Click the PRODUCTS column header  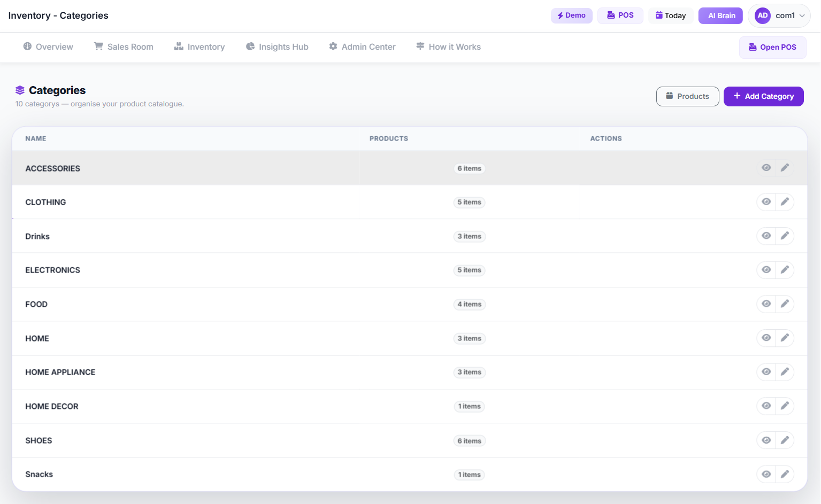(389, 138)
